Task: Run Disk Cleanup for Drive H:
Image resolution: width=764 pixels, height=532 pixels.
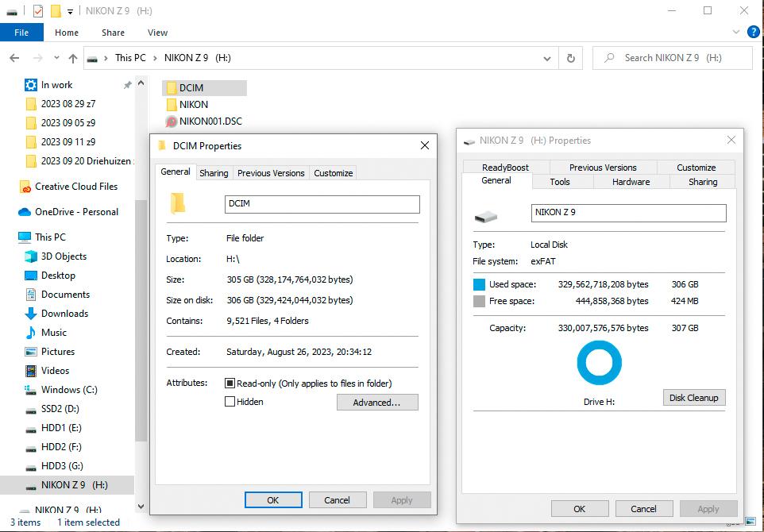Action: (694, 398)
